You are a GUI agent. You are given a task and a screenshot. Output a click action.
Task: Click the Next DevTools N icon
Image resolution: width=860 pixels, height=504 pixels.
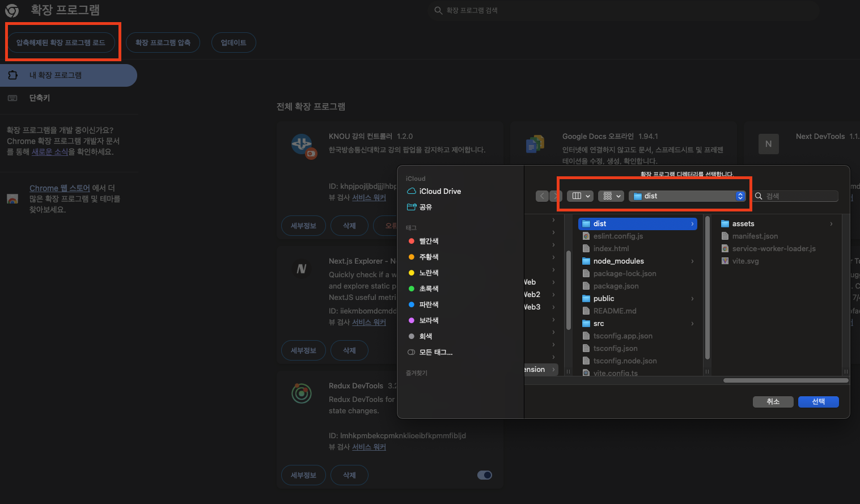768,144
